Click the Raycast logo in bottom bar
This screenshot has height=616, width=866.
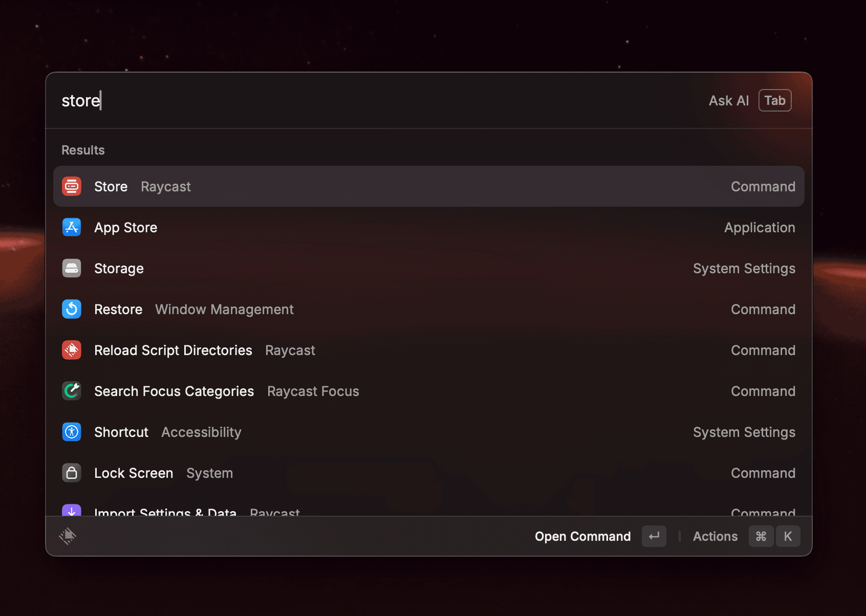68,536
